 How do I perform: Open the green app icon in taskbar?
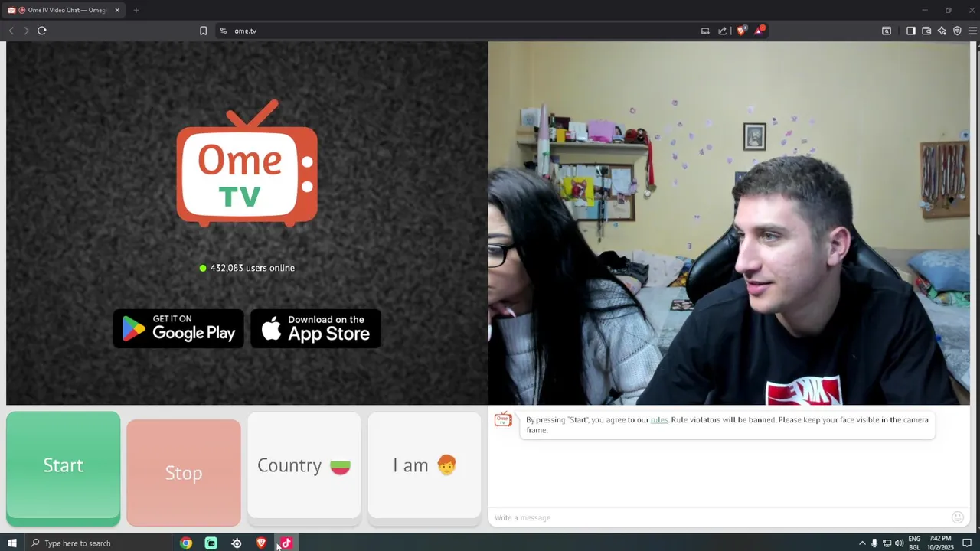tap(211, 543)
